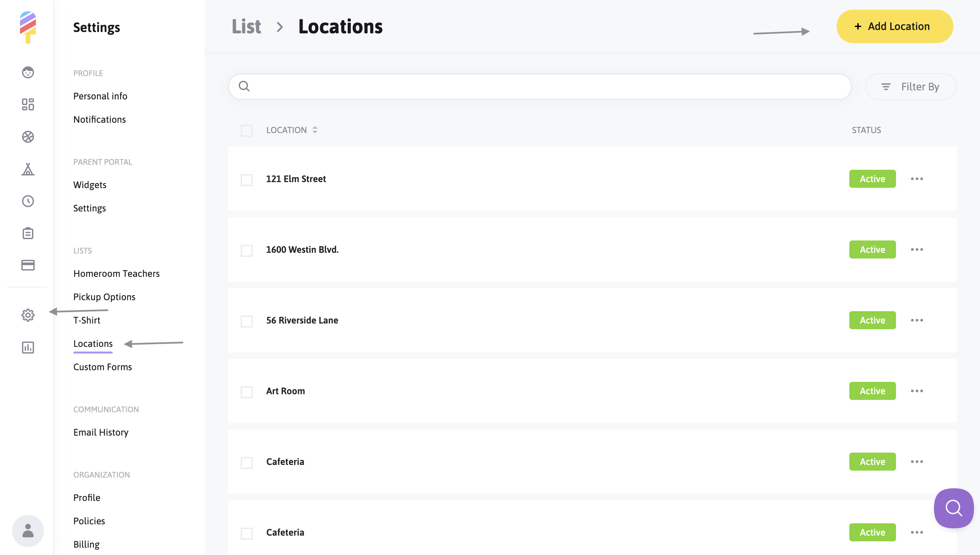The height and width of the screenshot is (555, 980).
Task: Open the reports chart icon
Action: 28,347
